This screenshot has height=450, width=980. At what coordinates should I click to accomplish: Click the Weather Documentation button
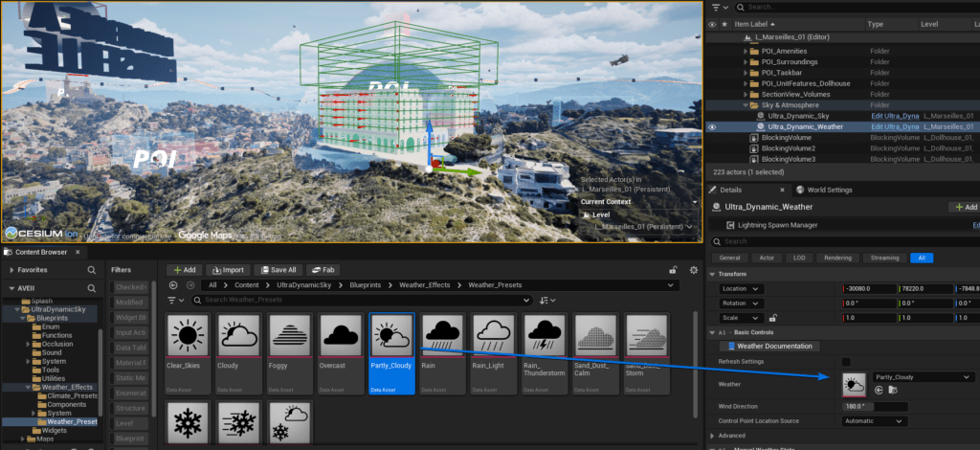[x=769, y=346]
